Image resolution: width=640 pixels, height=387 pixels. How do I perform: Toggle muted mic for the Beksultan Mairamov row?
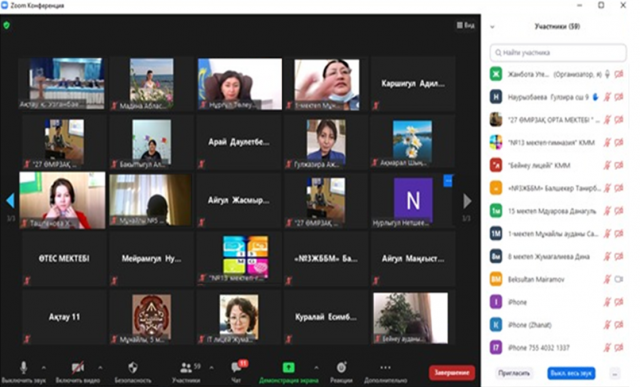click(607, 279)
